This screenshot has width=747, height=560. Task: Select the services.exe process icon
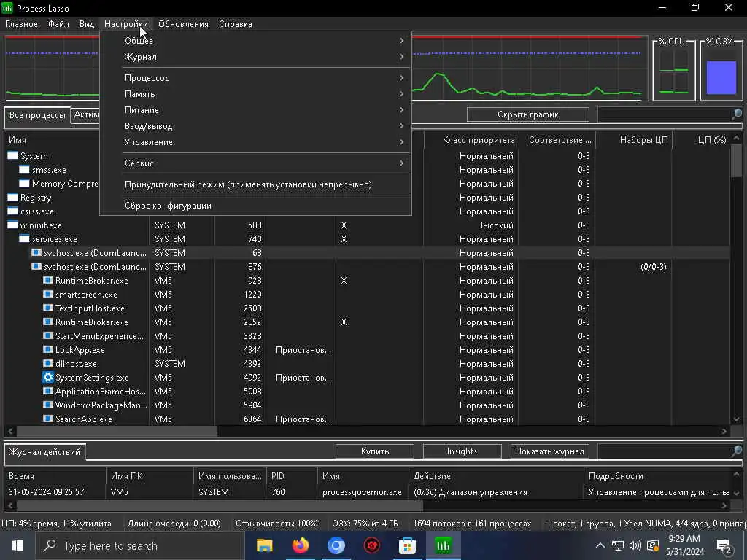point(24,238)
